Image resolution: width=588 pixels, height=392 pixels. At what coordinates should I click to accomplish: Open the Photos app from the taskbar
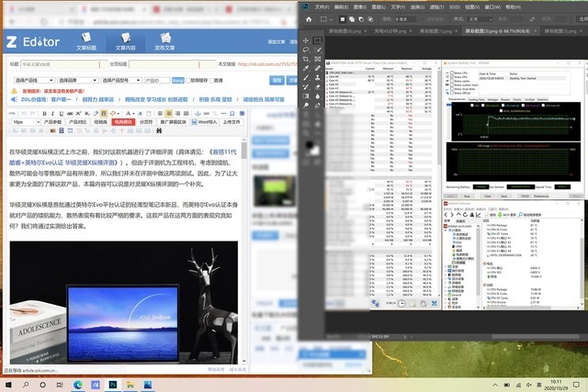click(148, 385)
